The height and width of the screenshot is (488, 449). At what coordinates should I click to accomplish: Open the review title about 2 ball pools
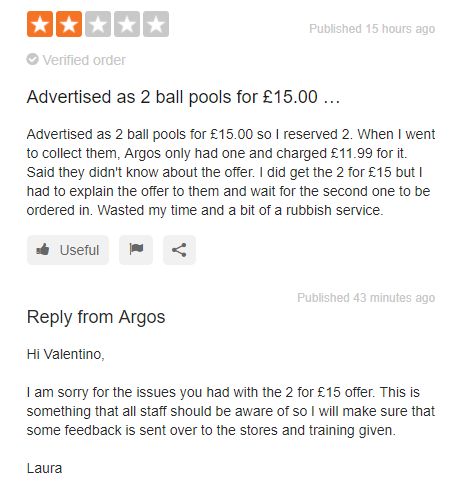point(183,97)
